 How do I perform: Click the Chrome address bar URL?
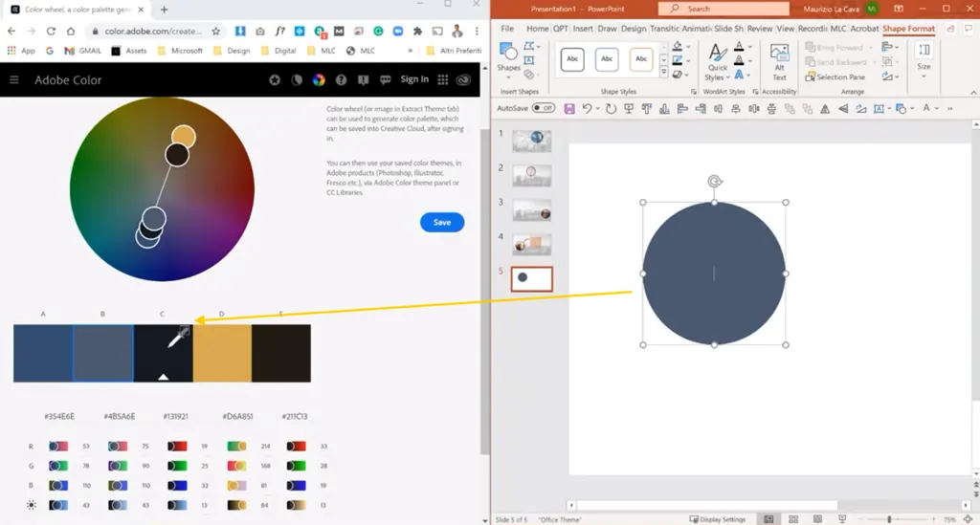[153, 31]
